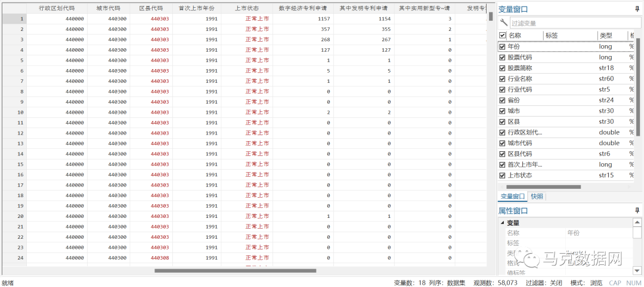Click the 变量数: 18 status entry
This screenshot has width=644, height=287.
point(409,282)
